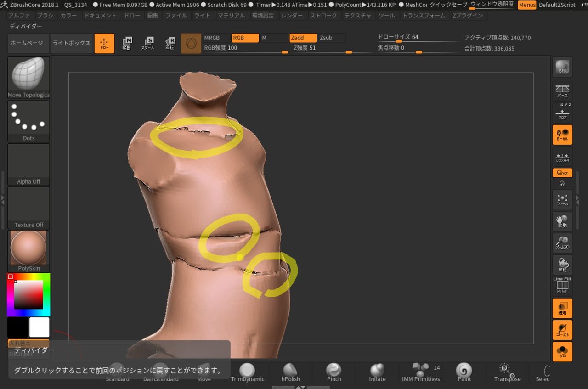Viewport: 588px width, 389px height.
Task: Open the ブラシ menu
Action: [x=45, y=15]
